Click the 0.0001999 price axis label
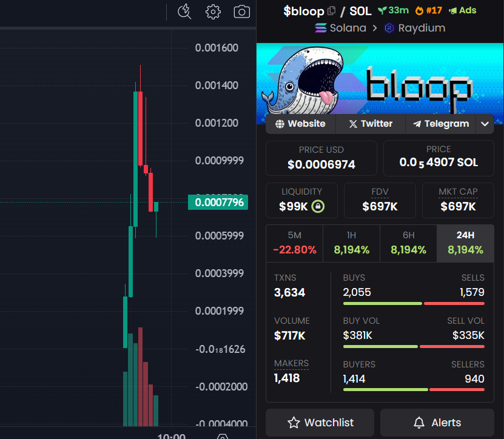Image resolution: width=504 pixels, height=439 pixels. coord(220,311)
